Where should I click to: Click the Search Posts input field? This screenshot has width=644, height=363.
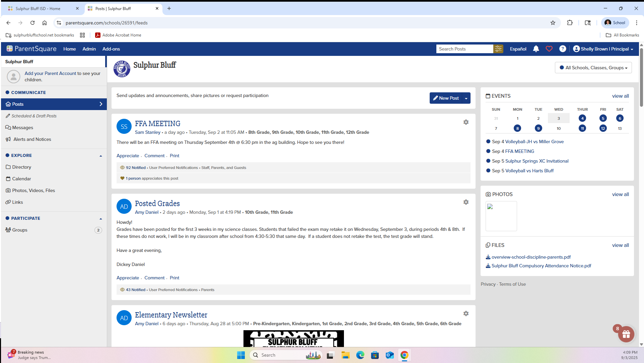point(464,49)
